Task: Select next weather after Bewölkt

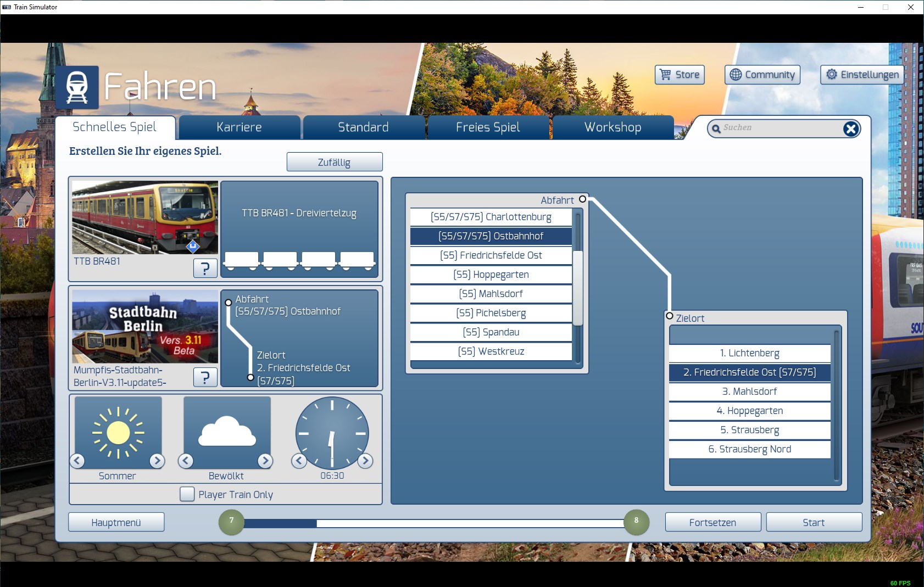Action: pyautogui.click(x=265, y=461)
